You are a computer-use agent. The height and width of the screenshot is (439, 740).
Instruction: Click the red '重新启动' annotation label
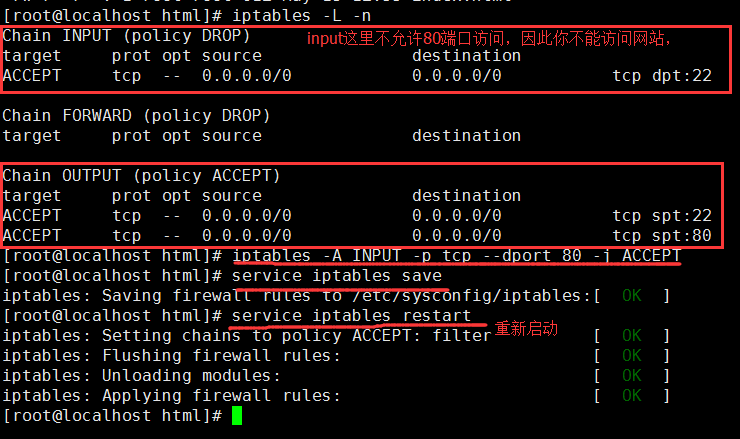pos(526,328)
